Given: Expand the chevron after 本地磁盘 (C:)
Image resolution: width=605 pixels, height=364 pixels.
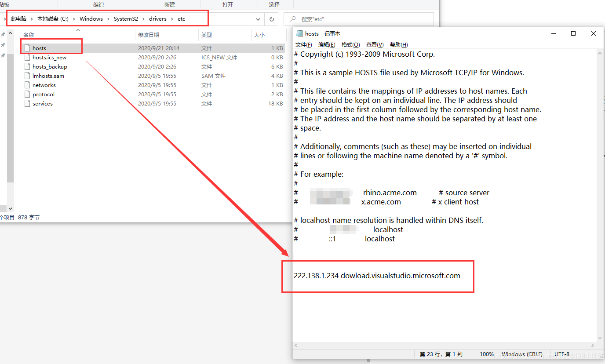Looking at the screenshot, I should pyautogui.click(x=74, y=19).
